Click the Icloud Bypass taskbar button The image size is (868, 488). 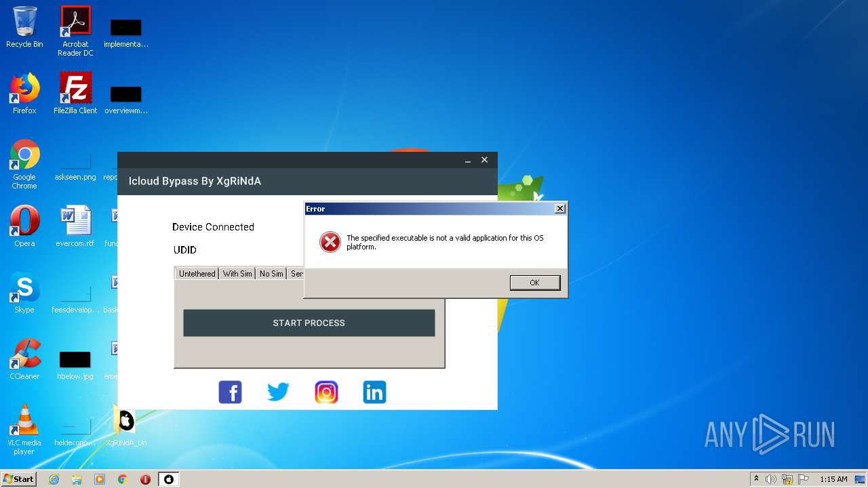[169, 479]
